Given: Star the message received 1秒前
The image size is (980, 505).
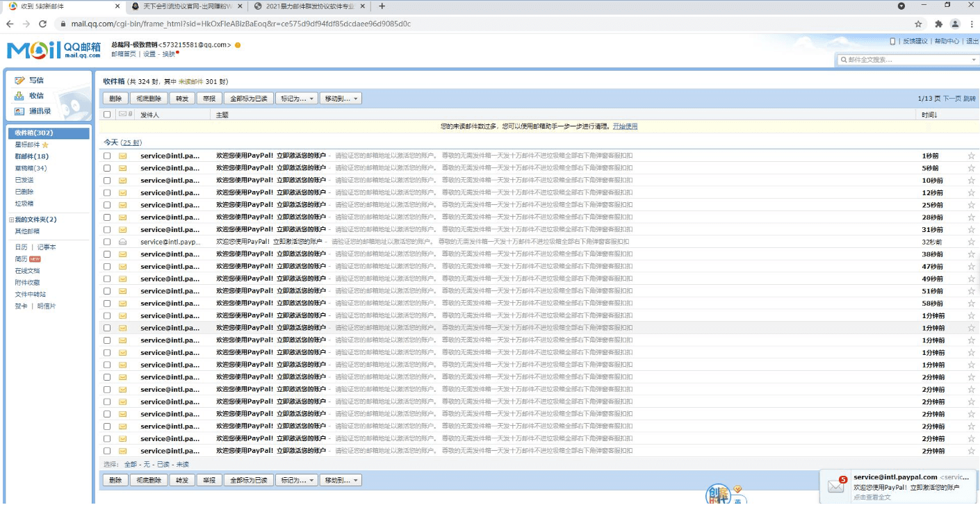Looking at the screenshot, I should tap(971, 156).
